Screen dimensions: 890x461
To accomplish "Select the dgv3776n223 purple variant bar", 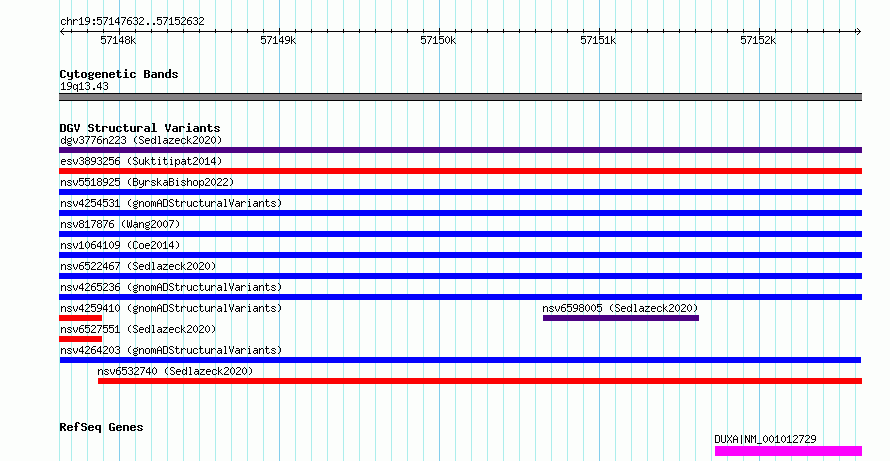I will (460, 150).
